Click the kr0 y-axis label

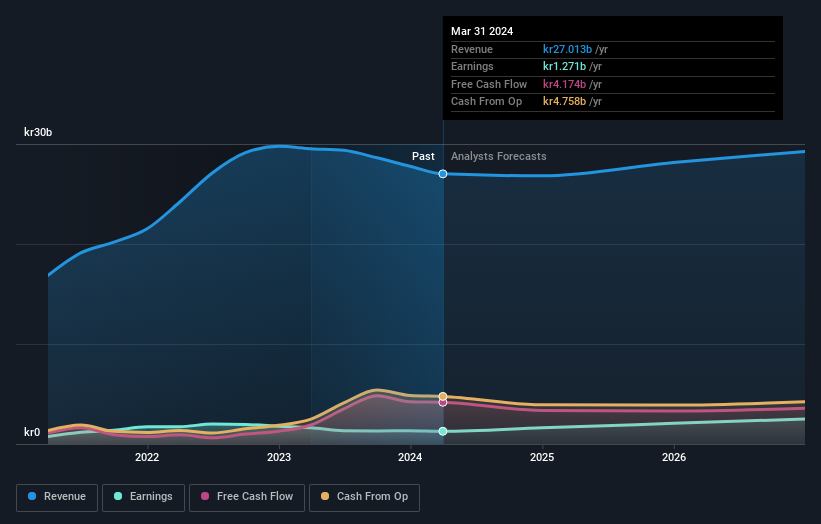32,432
